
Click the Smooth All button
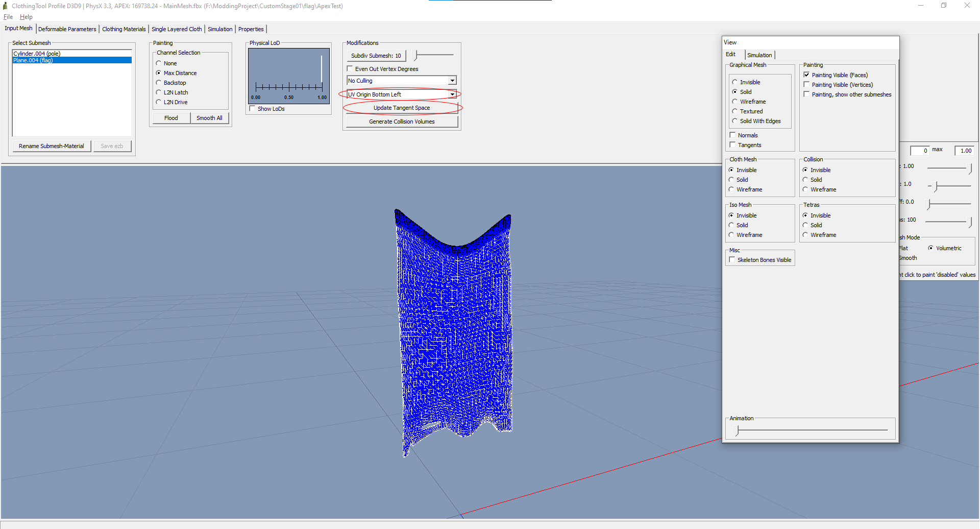(x=209, y=118)
